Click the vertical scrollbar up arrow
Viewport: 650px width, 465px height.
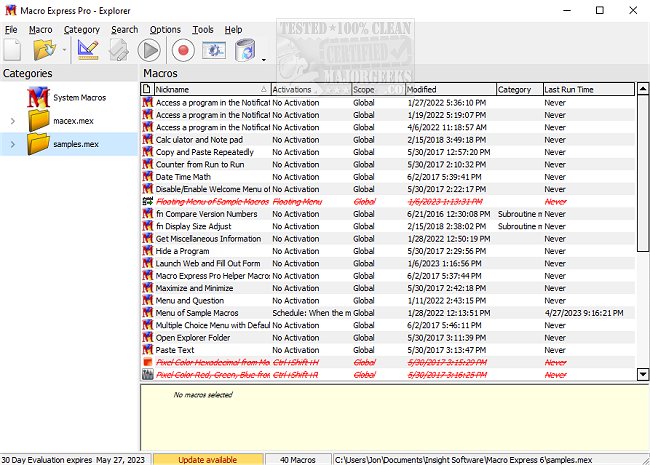[643, 89]
